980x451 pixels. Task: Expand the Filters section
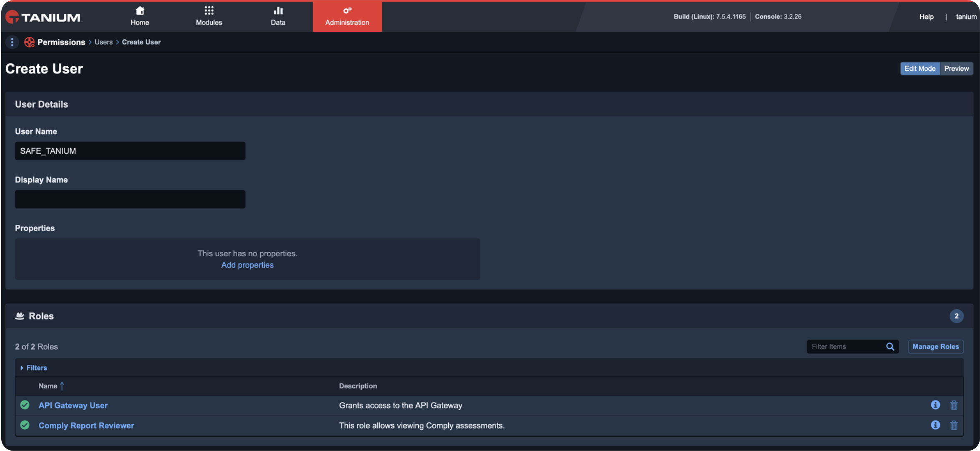pyautogui.click(x=34, y=368)
